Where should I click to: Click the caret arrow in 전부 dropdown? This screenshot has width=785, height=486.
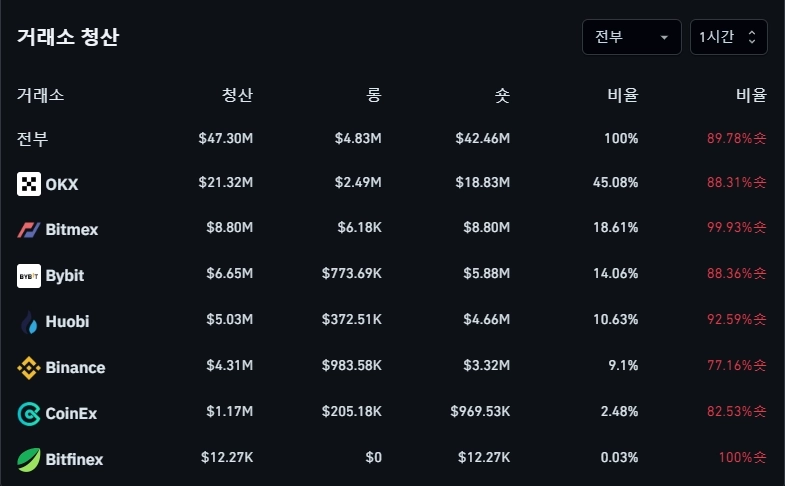click(x=664, y=38)
